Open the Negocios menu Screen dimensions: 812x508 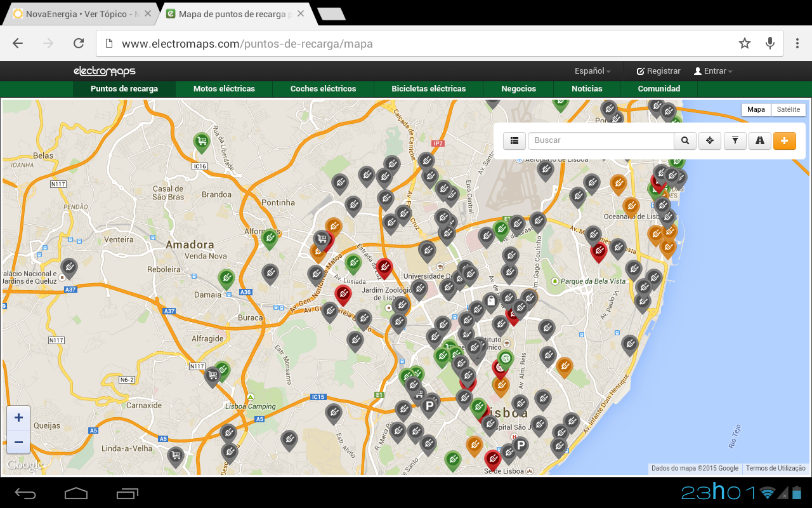[x=518, y=89]
